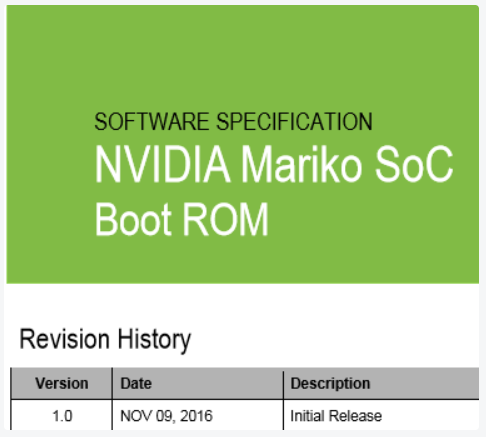Click the word SoC in the title
This screenshot has height=437, width=486.
(x=414, y=164)
